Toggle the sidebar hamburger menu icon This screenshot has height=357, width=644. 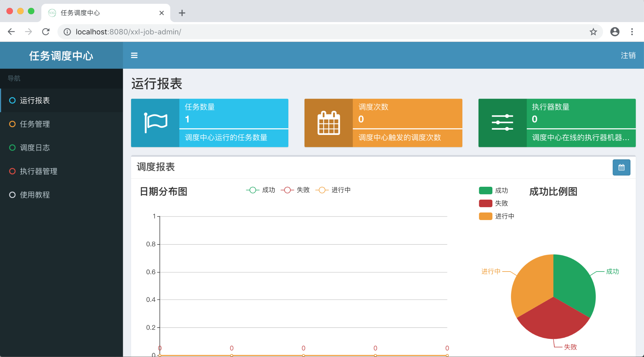134,55
